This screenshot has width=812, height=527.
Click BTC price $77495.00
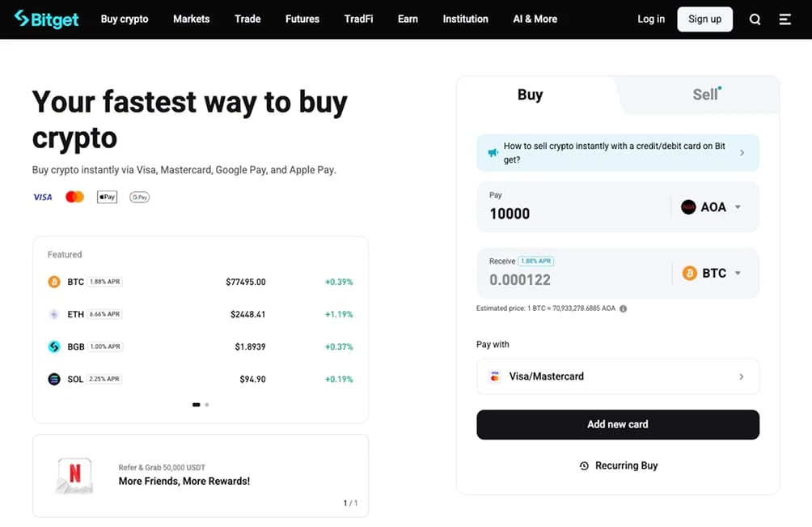(x=246, y=282)
